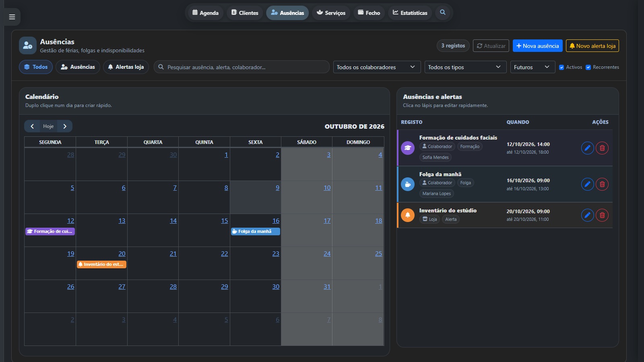The height and width of the screenshot is (362, 644).
Task: Click the Atualizar button
Action: tap(491, 46)
